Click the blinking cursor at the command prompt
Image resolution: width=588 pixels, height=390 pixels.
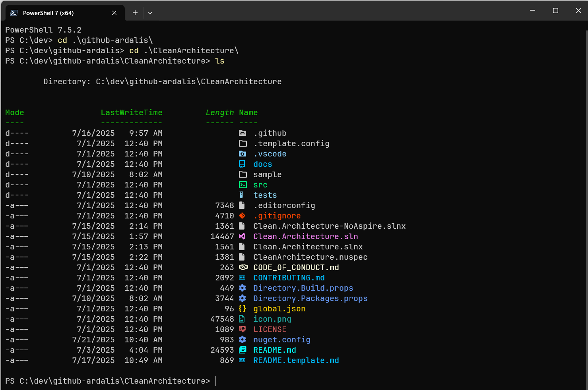pos(215,381)
